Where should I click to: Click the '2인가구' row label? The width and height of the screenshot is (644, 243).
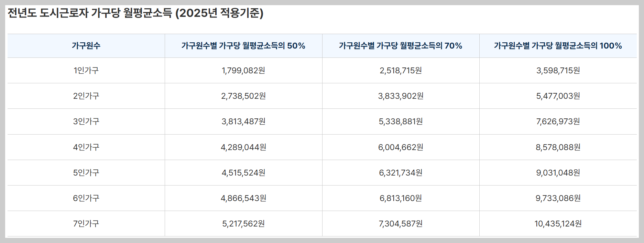86,96
